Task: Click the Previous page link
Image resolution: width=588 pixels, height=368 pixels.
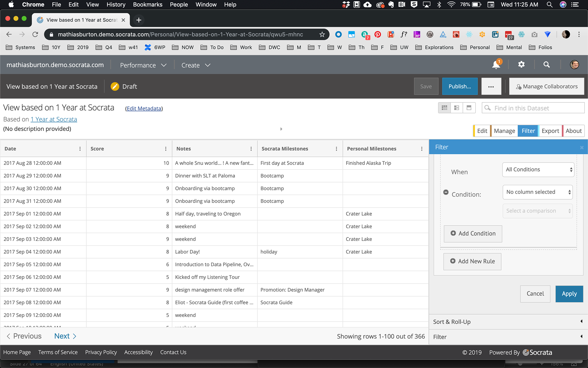Action: pyautogui.click(x=24, y=336)
